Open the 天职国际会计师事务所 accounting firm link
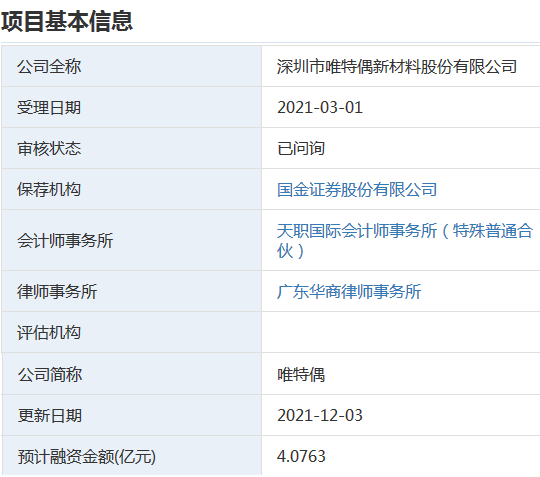This screenshot has height=477, width=540. pos(405,240)
